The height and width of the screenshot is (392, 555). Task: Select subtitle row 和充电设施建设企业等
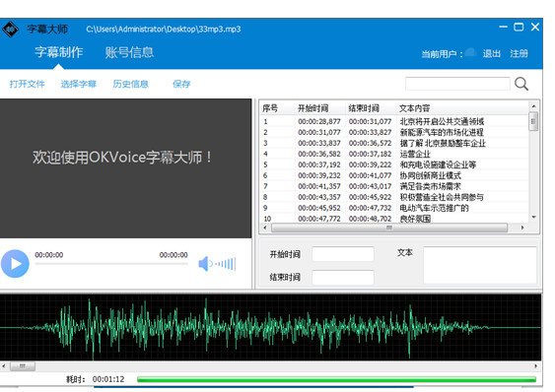tap(394, 164)
